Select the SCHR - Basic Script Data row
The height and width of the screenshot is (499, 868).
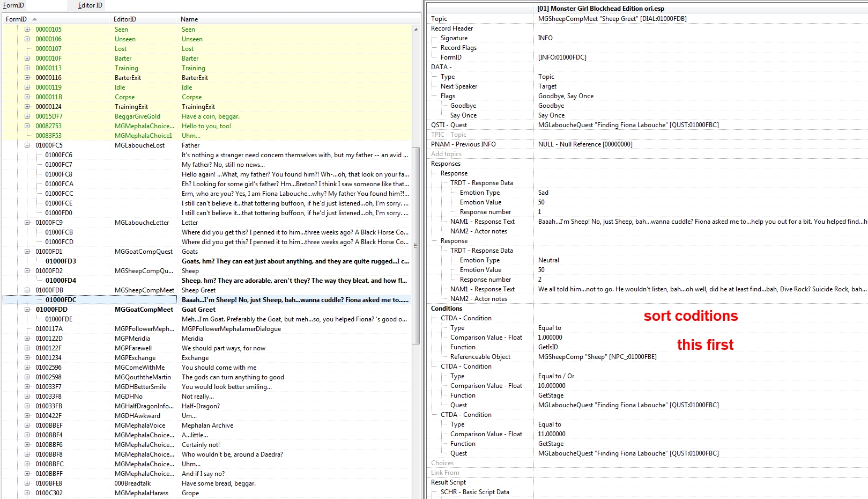(x=647, y=492)
